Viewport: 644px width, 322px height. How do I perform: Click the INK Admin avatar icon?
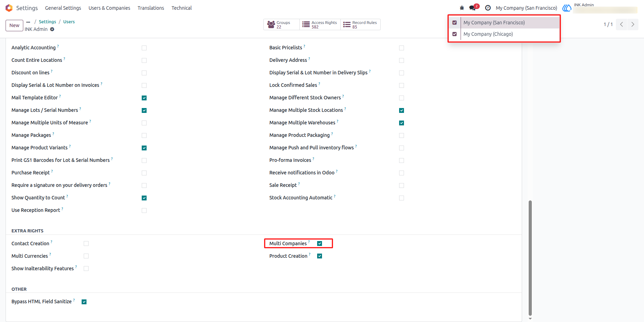tap(567, 8)
